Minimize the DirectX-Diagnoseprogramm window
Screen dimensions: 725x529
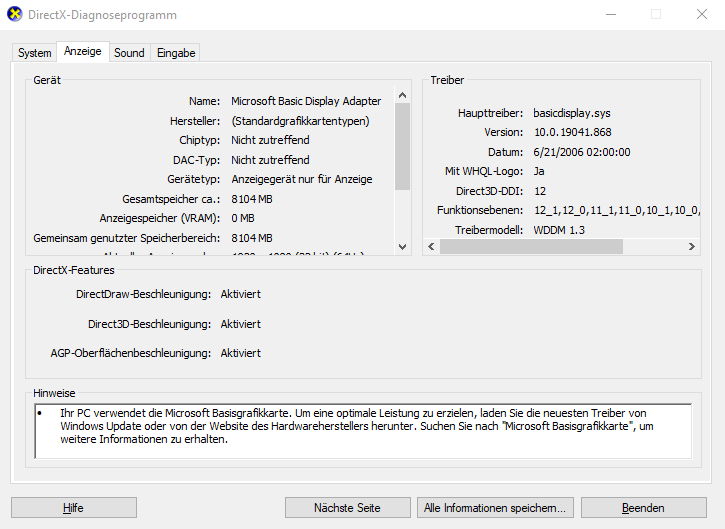611,15
